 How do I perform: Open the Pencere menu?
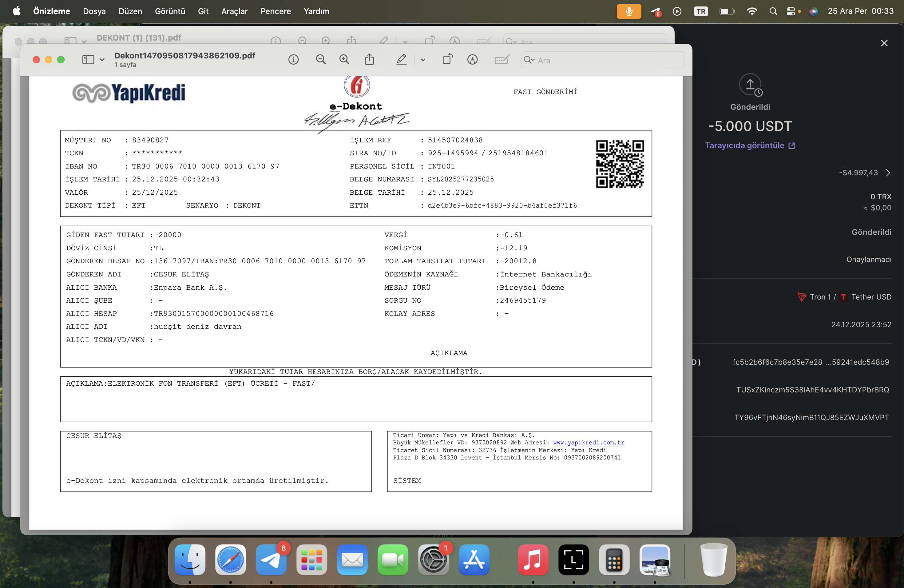pos(276,11)
